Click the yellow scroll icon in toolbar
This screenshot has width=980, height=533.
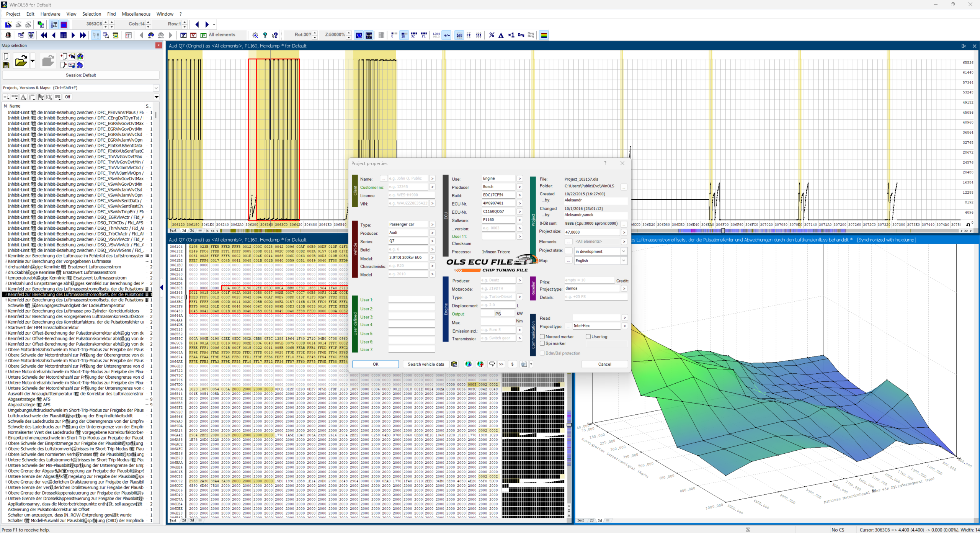coord(116,35)
